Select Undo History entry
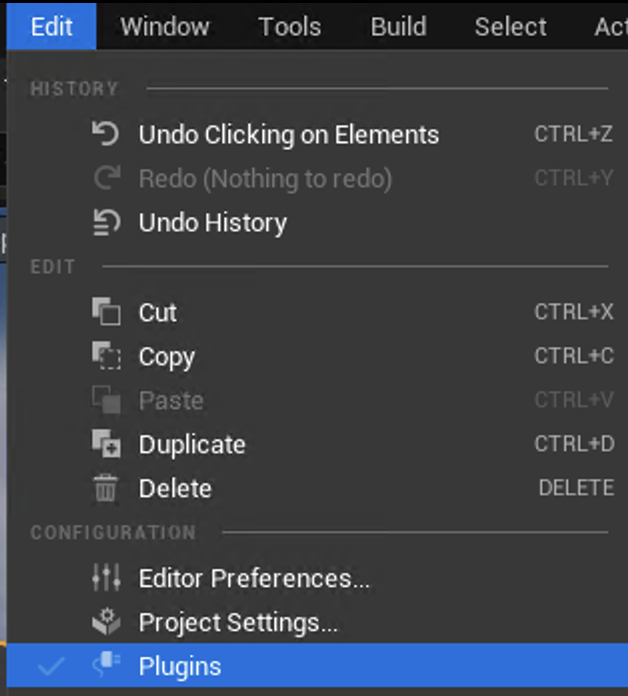The height and width of the screenshot is (696, 628). pyautogui.click(x=212, y=222)
